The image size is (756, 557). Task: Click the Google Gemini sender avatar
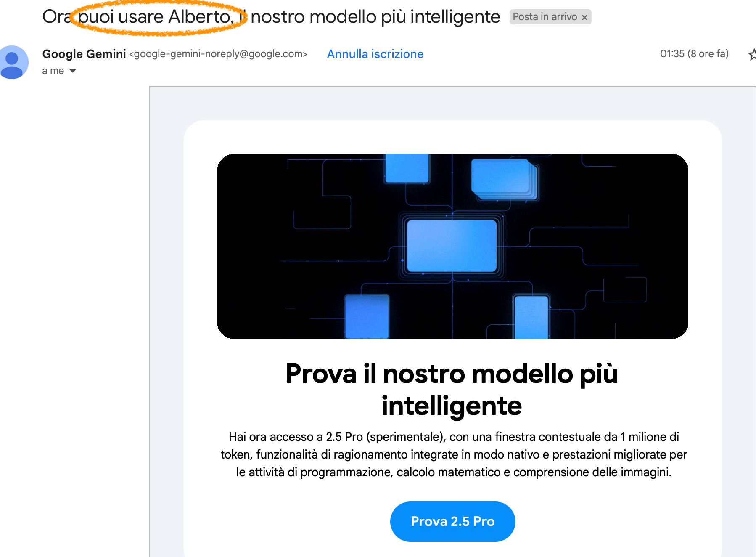pyautogui.click(x=13, y=62)
